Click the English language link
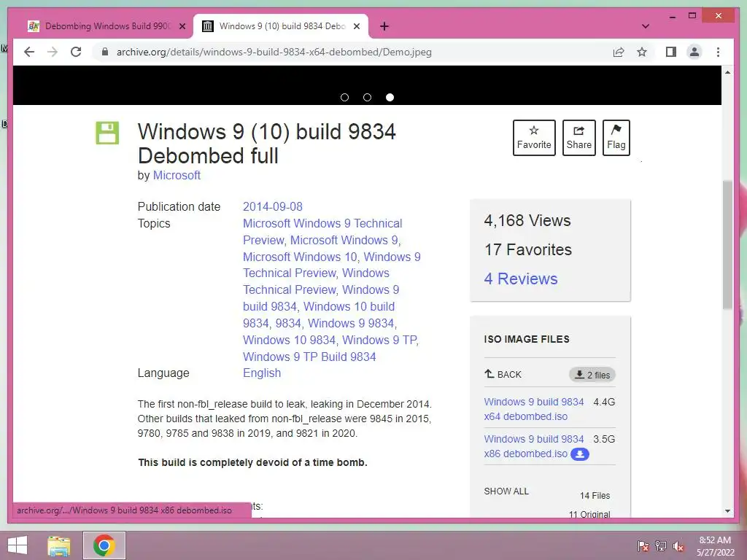This screenshot has width=747, height=560. pos(262,373)
